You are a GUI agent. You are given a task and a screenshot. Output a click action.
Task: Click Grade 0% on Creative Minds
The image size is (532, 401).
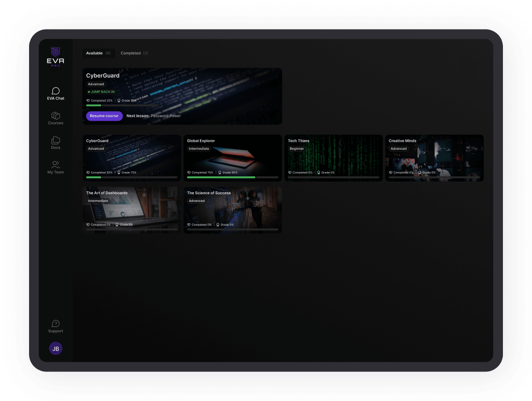[x=426, y=173]
